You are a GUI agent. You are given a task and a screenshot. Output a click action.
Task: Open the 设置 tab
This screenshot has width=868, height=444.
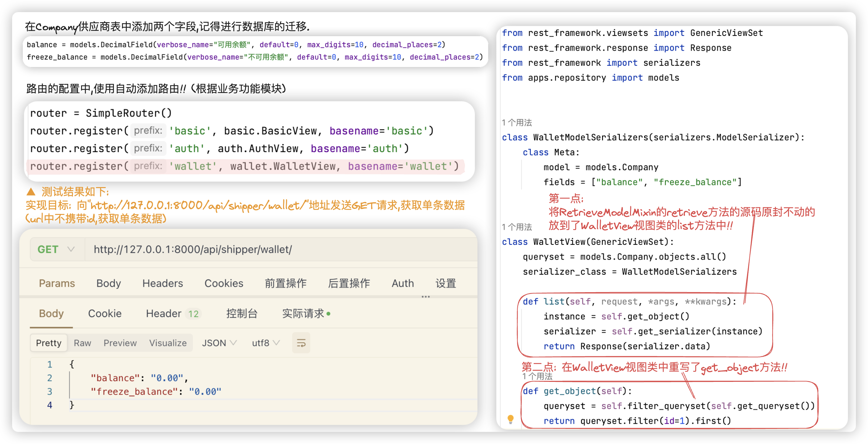click(445, 283)
